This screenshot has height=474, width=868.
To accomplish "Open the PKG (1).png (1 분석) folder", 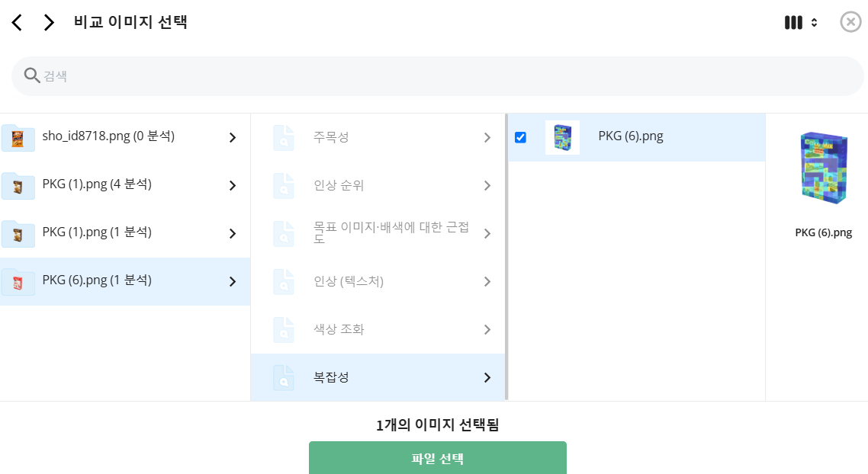I will coord(125,233).
